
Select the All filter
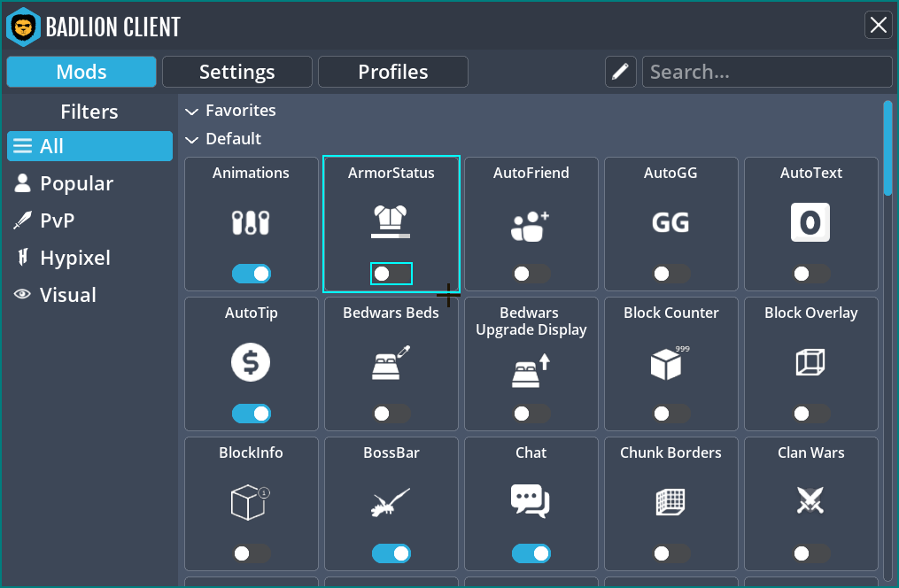pos(89,146)
